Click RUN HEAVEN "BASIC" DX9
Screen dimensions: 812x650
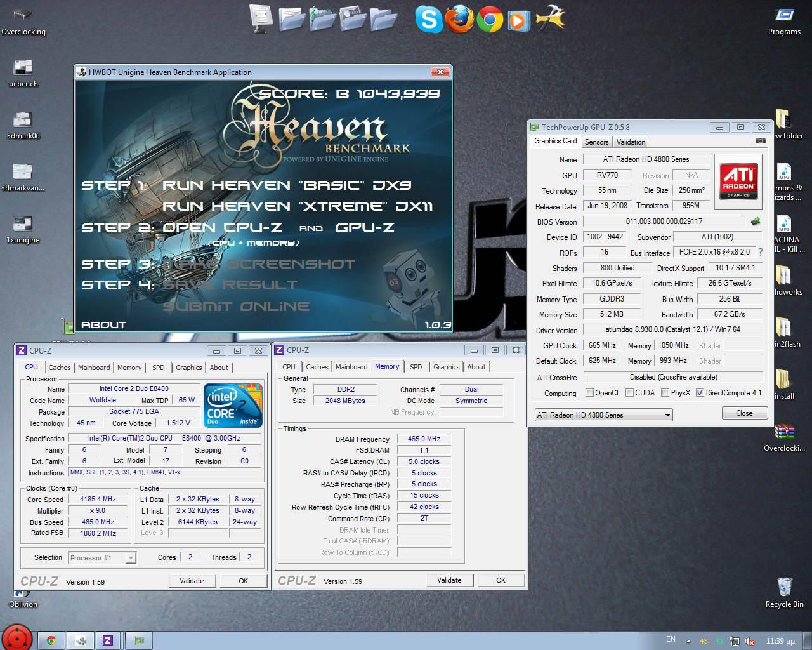tap(287, 185)
